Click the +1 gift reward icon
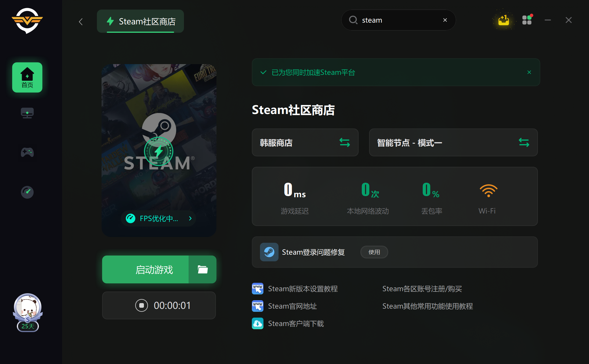Viewport: 589px width, 364px height. [x=503, y=20]
